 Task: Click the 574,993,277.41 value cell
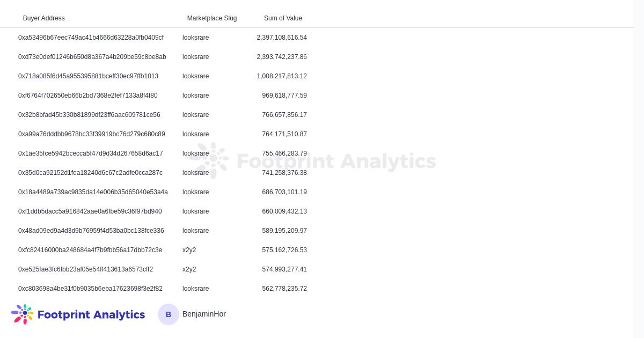[284, 269]
